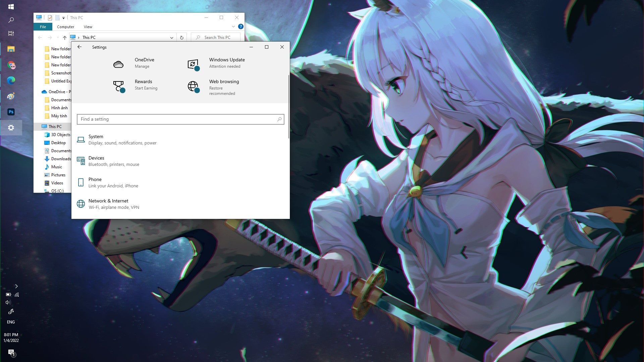644x362 pixels.
Task: Click the Phone link icon
Action: coord(80,182)
